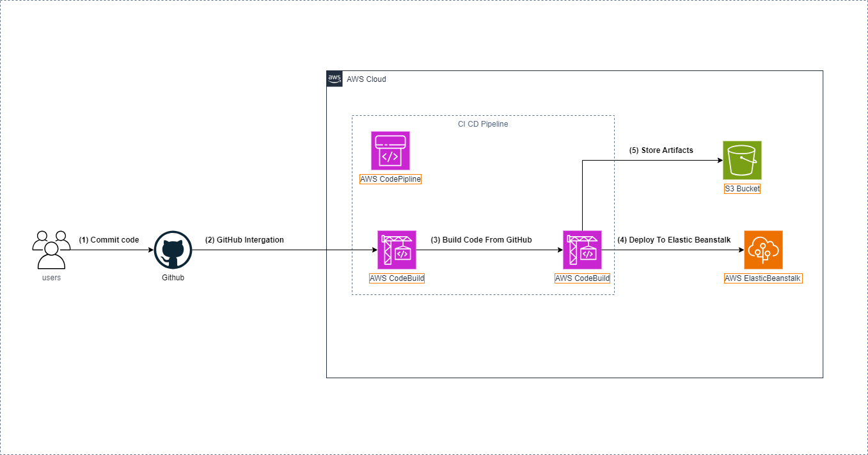Screen dimensions: 868x455
Task: Select the orange Elastic Beanstalk icon
Action: tap(763, 250)
